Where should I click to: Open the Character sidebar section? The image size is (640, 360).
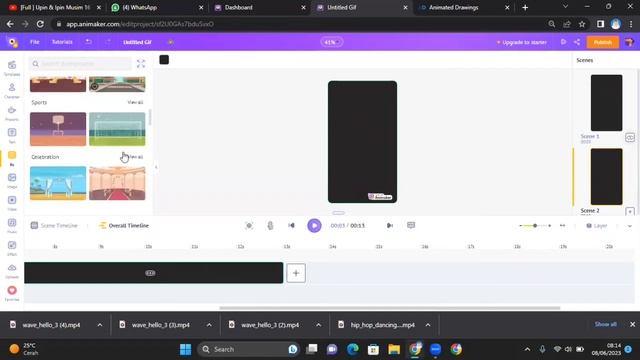coord(12,90)
